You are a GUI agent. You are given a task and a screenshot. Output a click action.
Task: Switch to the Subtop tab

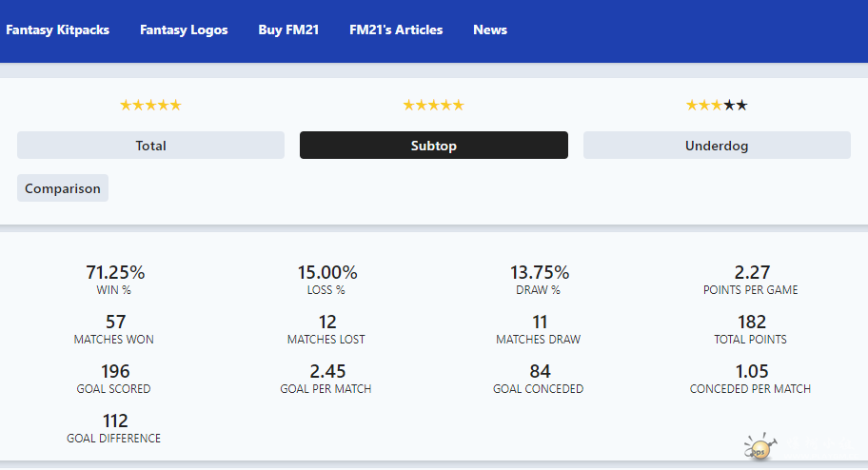tap(434, 146)
